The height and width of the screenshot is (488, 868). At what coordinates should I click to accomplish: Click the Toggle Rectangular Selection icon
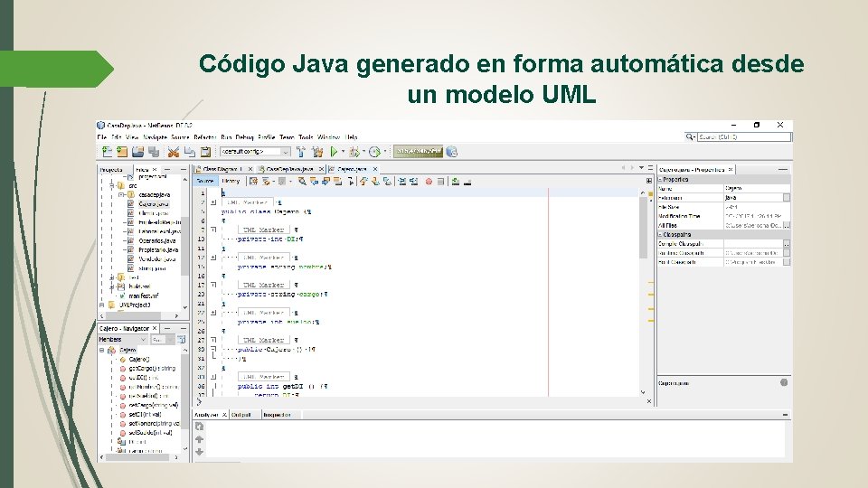(351, 181)
